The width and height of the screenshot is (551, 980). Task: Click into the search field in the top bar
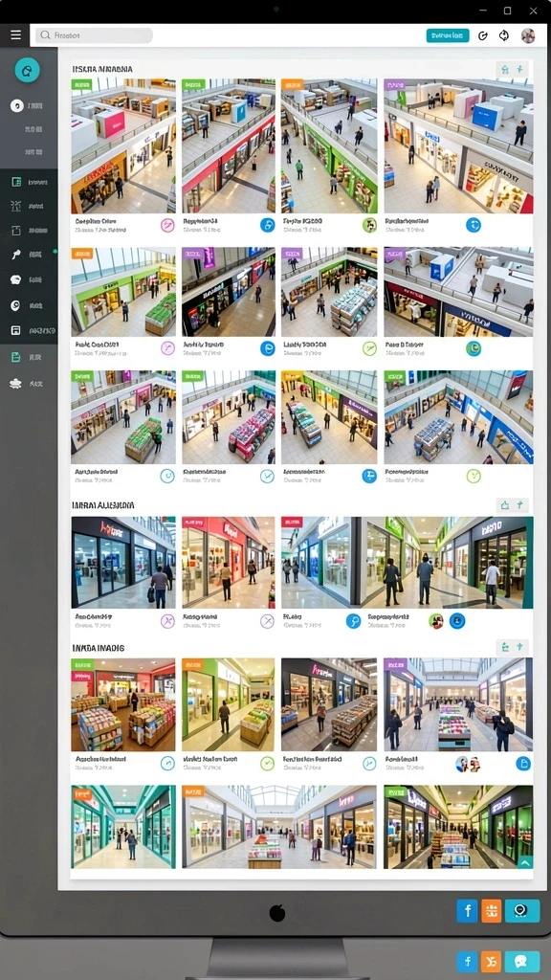(x=94, y=35)
